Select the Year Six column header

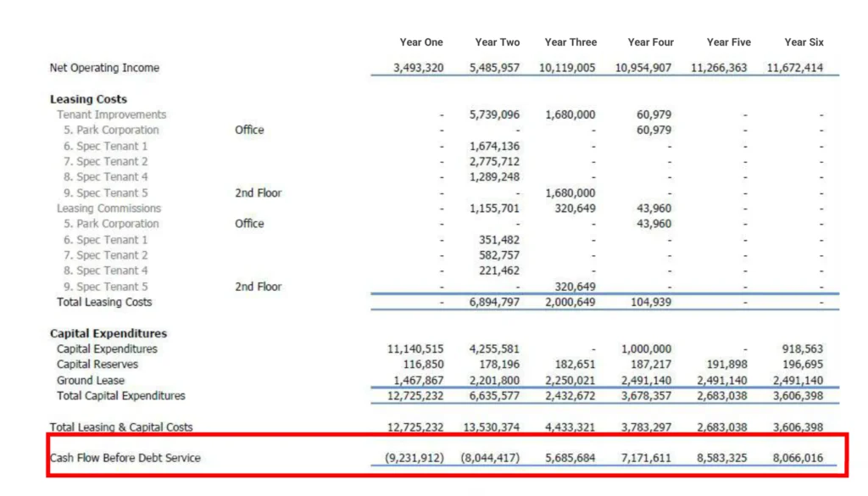(803, 42)
